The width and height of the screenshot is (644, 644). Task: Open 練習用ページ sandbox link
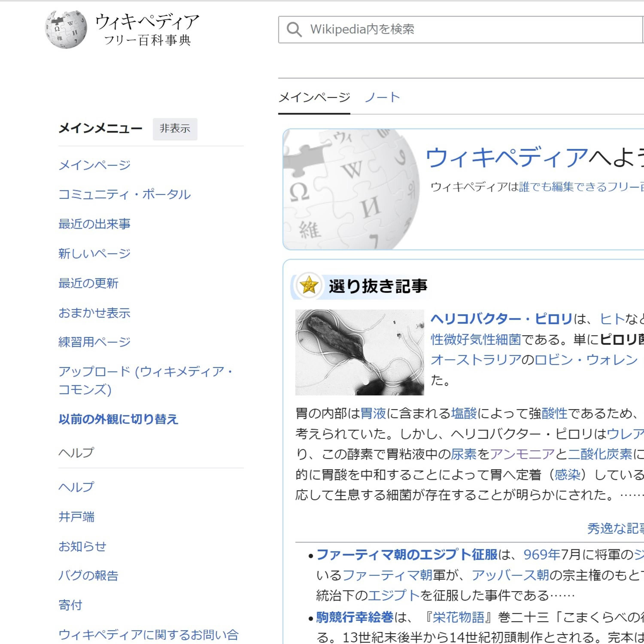pyautogui.click(x=94, y=342)
